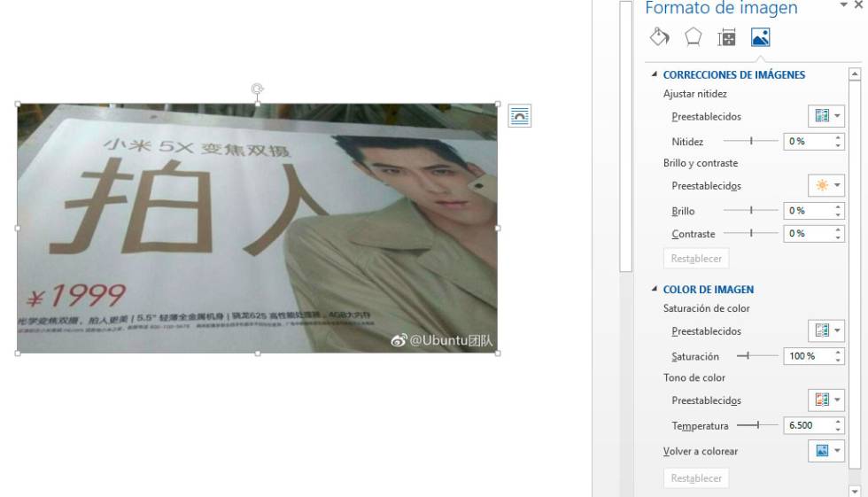868x497 pixels.
Task: Collapse the Color de imagen section
Action: pos(655,289)
